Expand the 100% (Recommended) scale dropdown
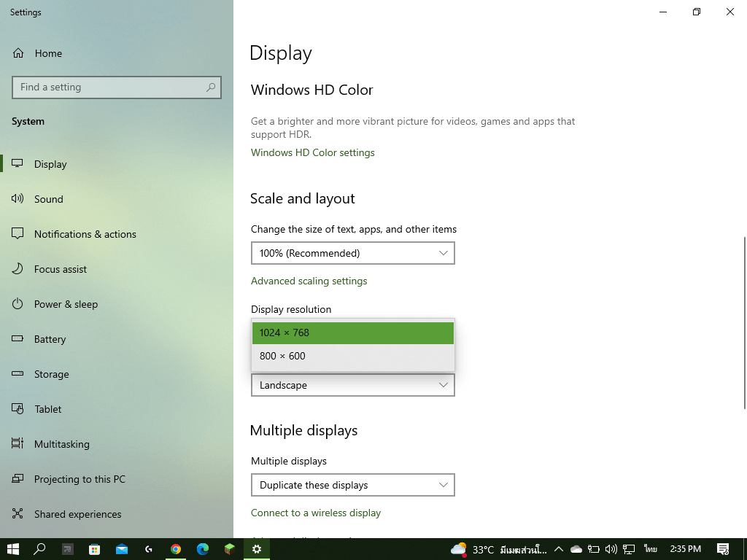Viewport: 747px width, 560px height. point(352,253)
